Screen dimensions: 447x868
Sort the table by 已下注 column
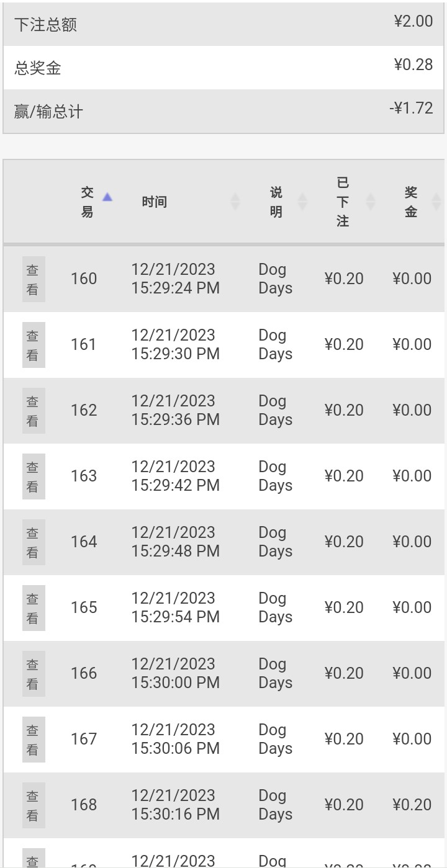tap(371, 202)
